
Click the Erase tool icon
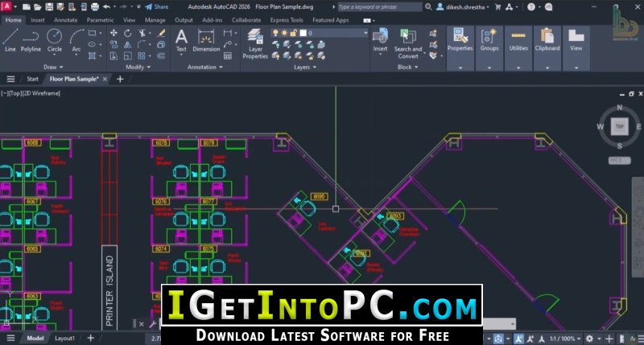click(162, 33)
